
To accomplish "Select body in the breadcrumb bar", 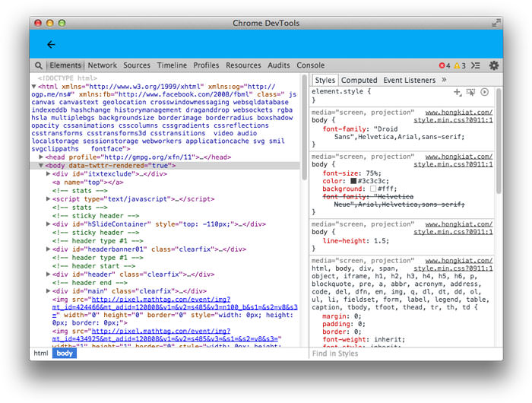I will 65,354.
